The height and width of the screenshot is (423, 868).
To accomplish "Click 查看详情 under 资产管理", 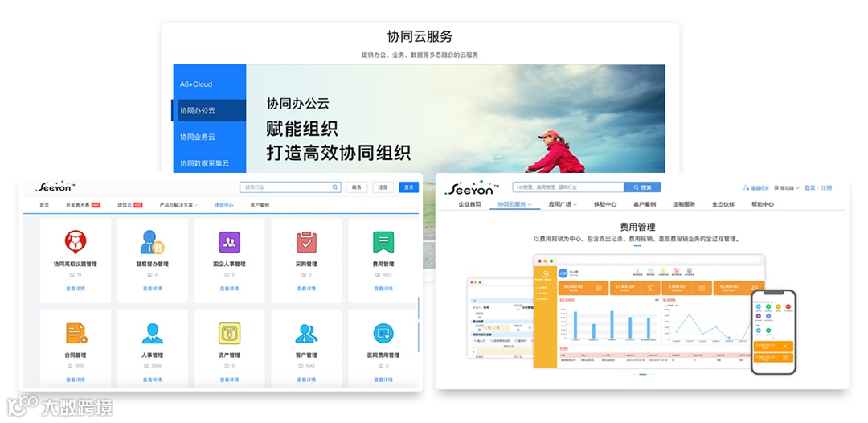I will tap(229, 380).
